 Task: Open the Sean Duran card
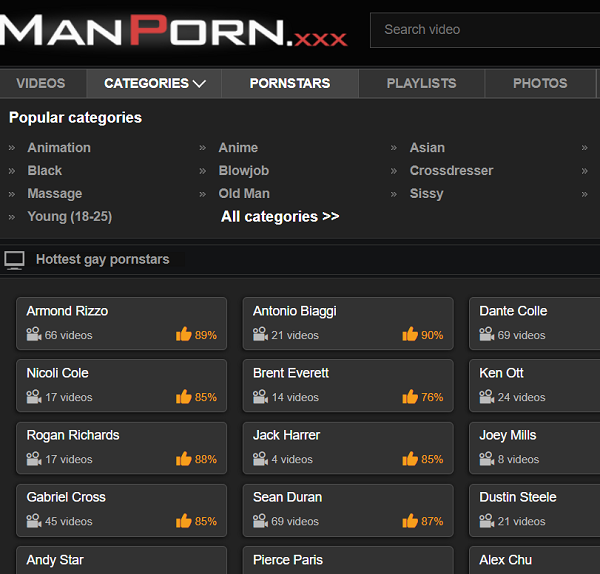pos(348,510)
